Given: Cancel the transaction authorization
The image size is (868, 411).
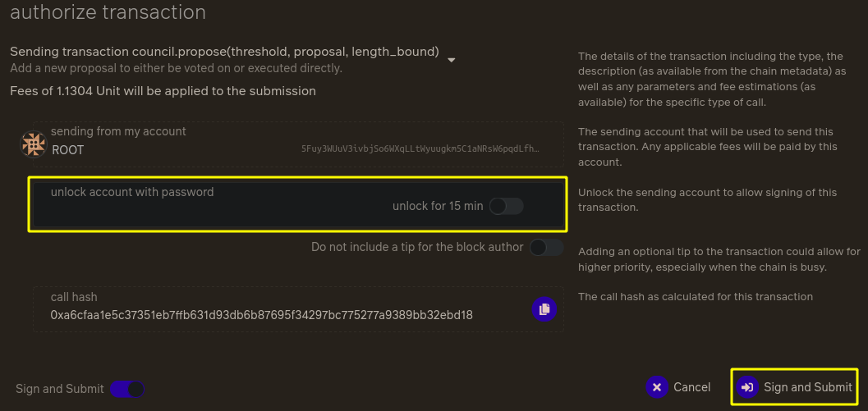Looking at the screenshot, I should tap(678, 387).
